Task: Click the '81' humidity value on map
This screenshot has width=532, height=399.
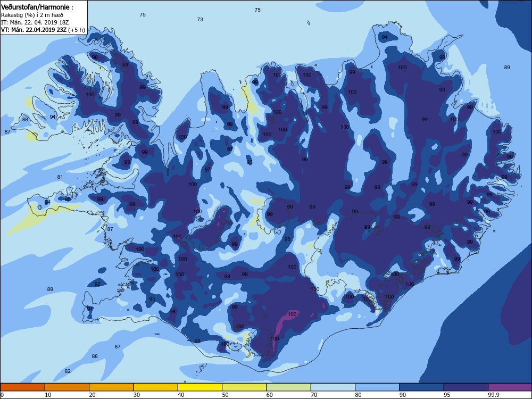Action: click(60, 177)
